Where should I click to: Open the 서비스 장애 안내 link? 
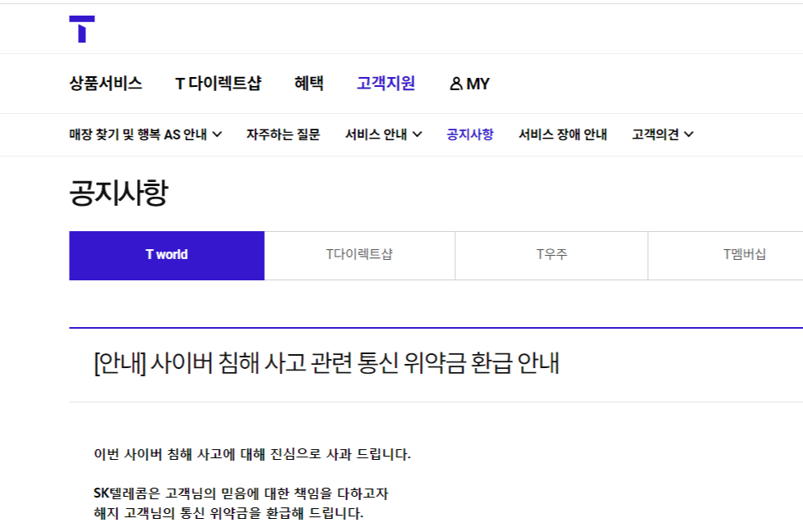pyautogui.click(x=563, y=134)
